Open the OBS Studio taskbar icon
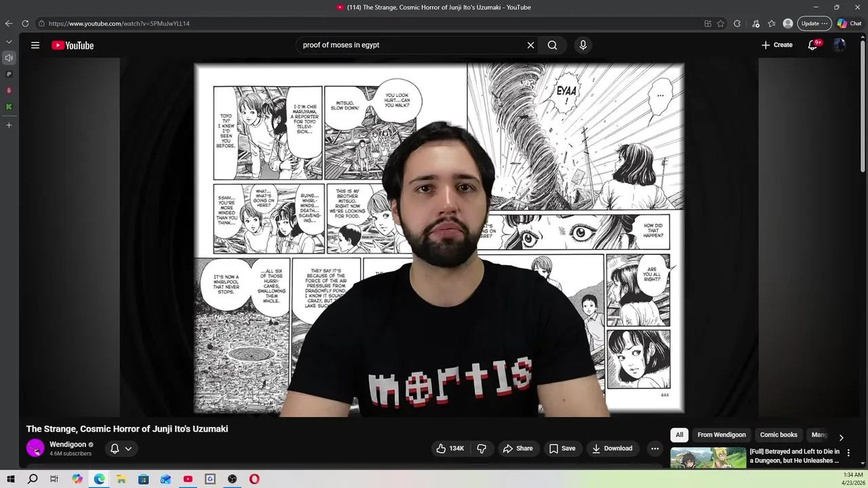This screenshot has width=868, height=488. pyautogui.click(x=232, y=479)
